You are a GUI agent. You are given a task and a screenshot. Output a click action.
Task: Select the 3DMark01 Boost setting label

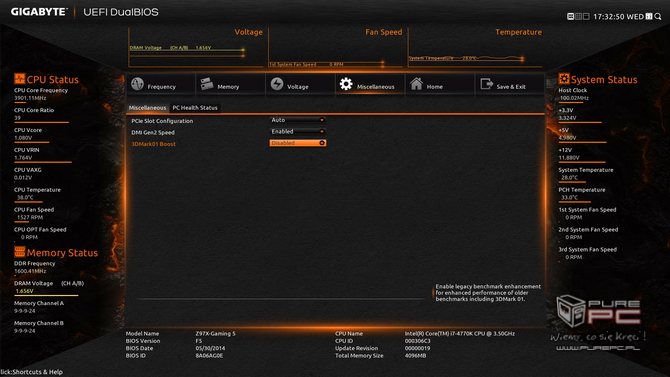coord(153,144)
